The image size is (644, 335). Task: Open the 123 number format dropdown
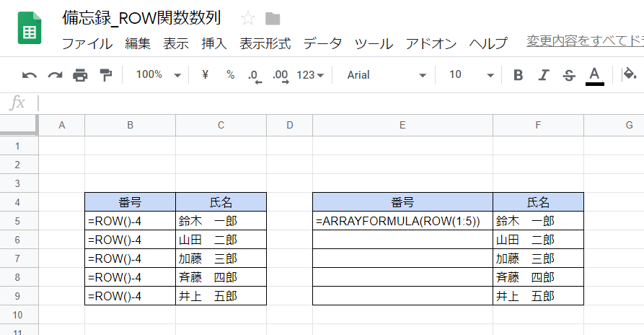pos(310,75)
